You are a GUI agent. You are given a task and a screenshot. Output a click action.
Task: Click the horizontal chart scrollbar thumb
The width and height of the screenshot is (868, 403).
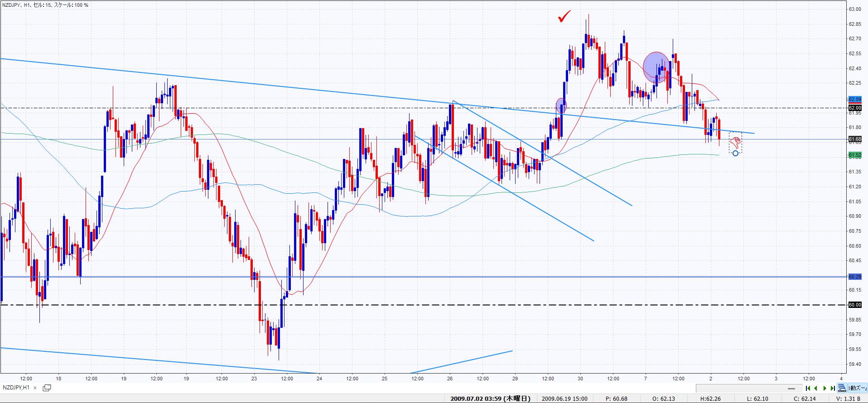click(791, 389)
